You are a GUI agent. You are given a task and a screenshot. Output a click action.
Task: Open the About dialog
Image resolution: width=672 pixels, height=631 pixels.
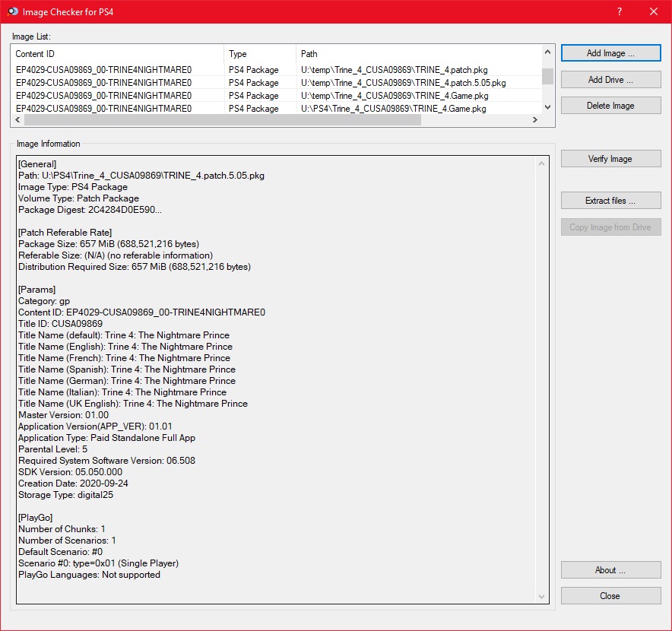point(610,570)
